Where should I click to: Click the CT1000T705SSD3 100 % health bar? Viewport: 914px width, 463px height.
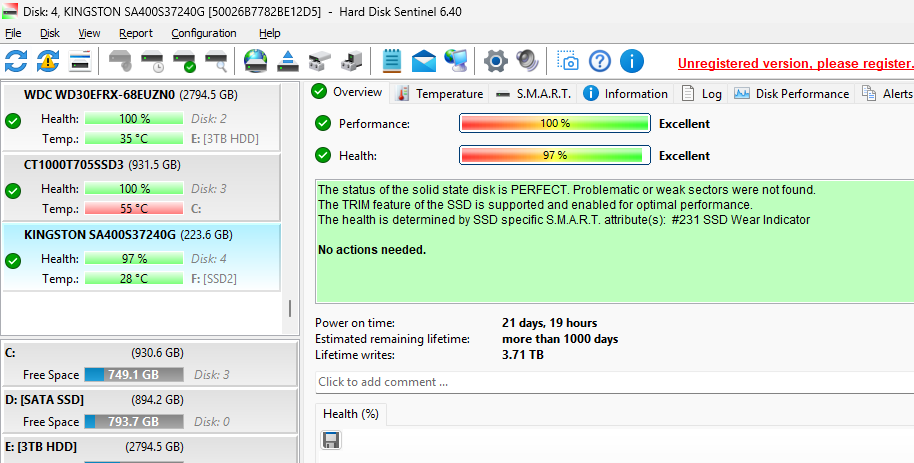(x=134, y=188)
